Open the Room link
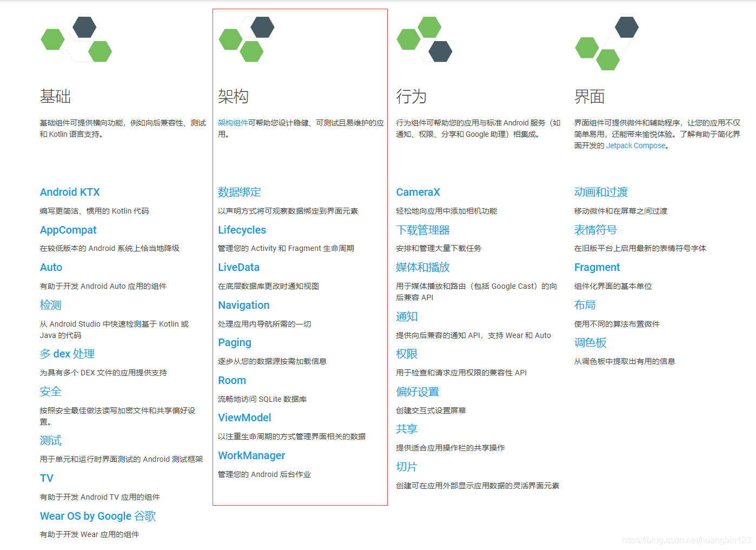The height and width of the screenshot is (550, 756). coord(232,380)
